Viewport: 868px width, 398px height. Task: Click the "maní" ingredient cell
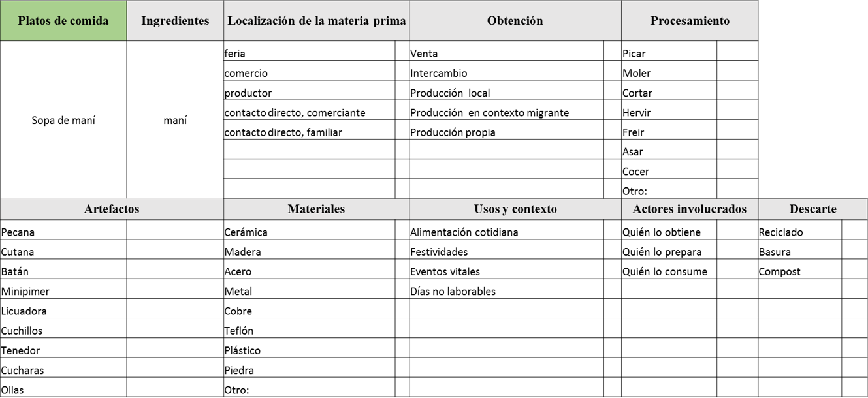[x=175, y=120]
